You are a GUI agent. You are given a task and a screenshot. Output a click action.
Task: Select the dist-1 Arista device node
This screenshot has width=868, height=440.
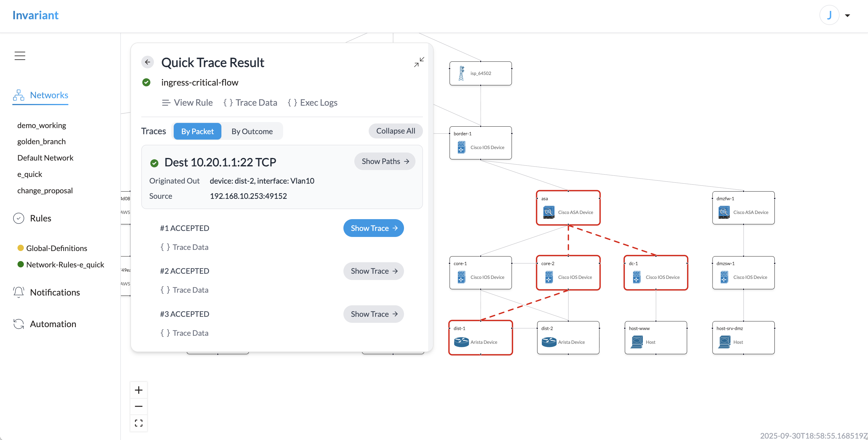tap(480, 337)
